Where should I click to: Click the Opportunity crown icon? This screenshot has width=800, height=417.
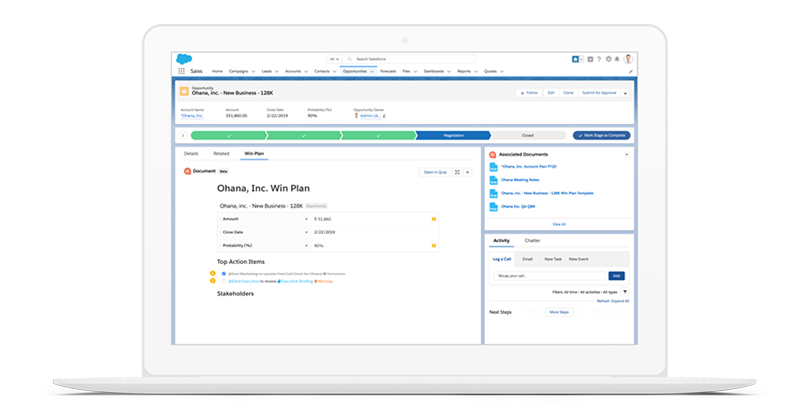pyautogui.click(x=184, y=91)
